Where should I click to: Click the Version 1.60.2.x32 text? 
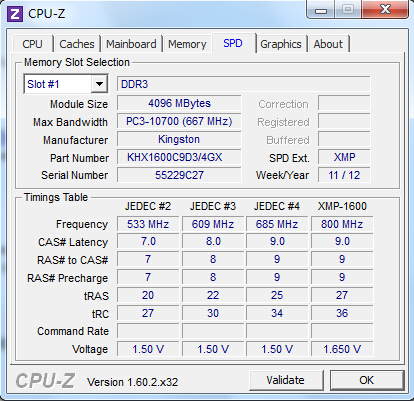(x=133, y=382)
